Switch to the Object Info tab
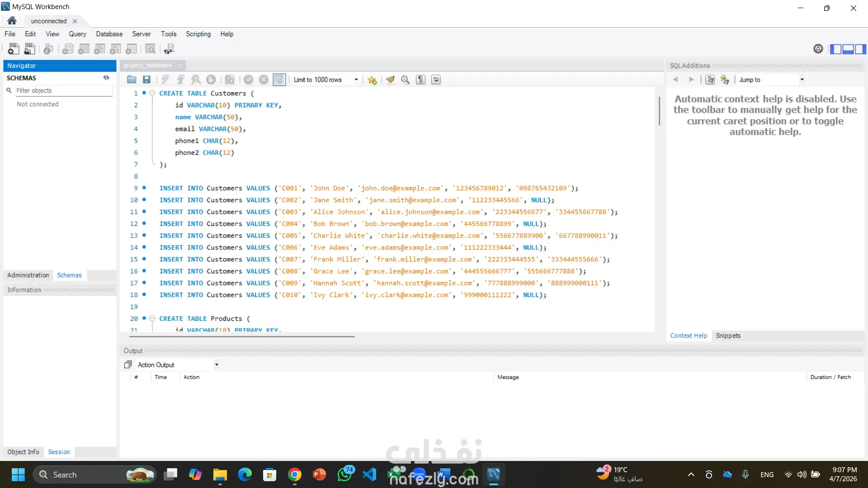This screenshot has height=488, width=868. (x=23, y=452)
